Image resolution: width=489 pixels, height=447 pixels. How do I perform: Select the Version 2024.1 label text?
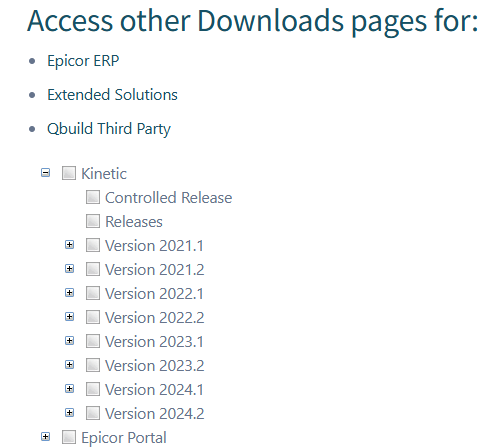point(154,390)
